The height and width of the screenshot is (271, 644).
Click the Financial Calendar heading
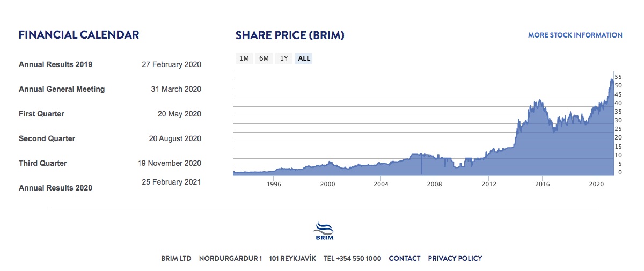point(79,35)
